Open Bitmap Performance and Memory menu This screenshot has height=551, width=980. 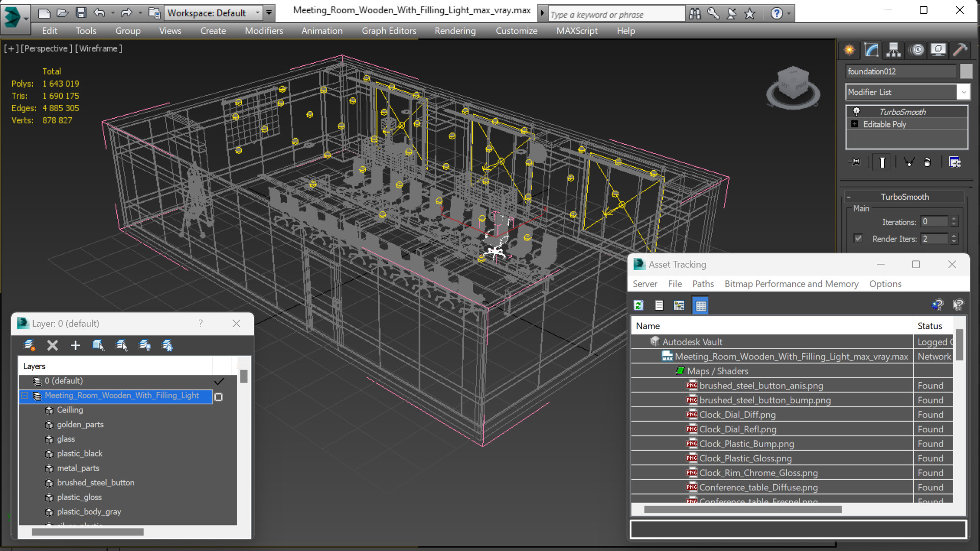pos(791,284)
